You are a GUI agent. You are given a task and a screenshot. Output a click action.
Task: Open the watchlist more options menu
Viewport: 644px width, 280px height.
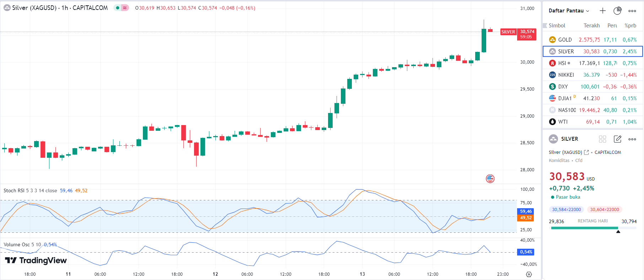(632, 11)
